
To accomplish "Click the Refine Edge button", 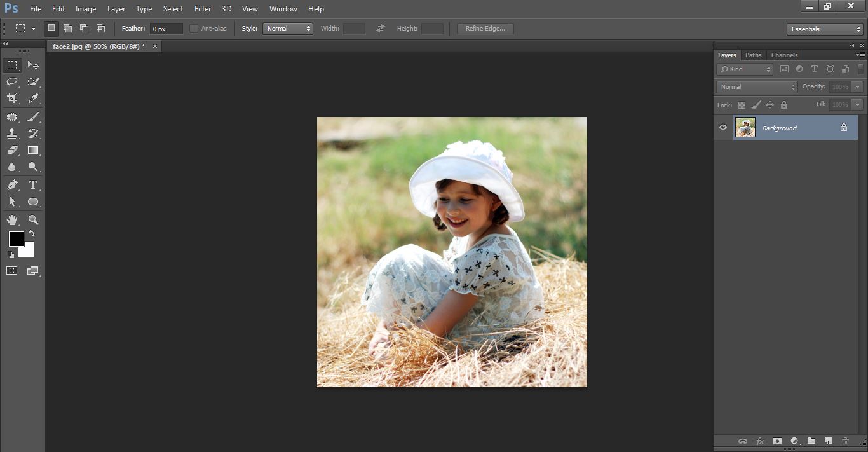I will click(485, 29).
